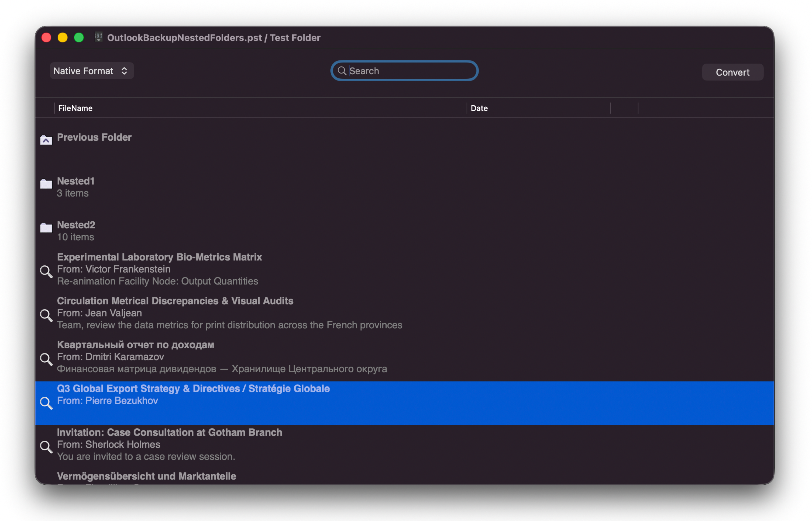
Task: Click 'From: Jean Valjean' line
Action: point(99,313)
